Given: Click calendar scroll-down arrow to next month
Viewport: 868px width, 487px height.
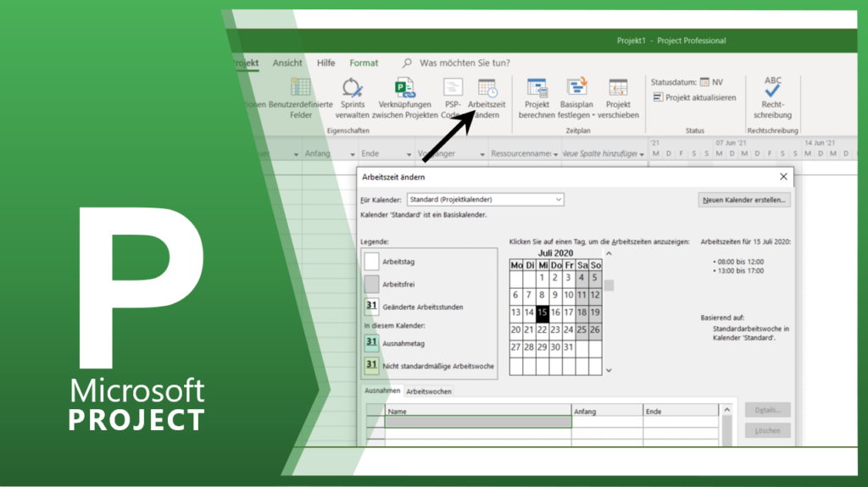Looking at the screenshot, I should (x=609, y=370).
